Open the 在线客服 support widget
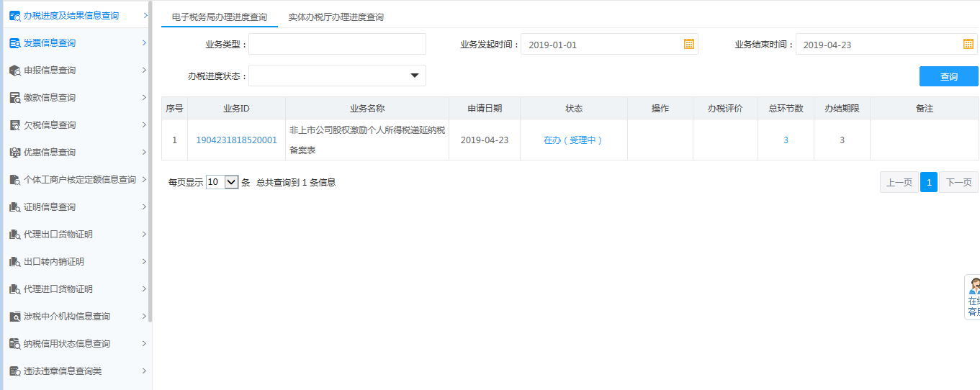The height and width of the screenshot is (390, 980). coord(973,296)
